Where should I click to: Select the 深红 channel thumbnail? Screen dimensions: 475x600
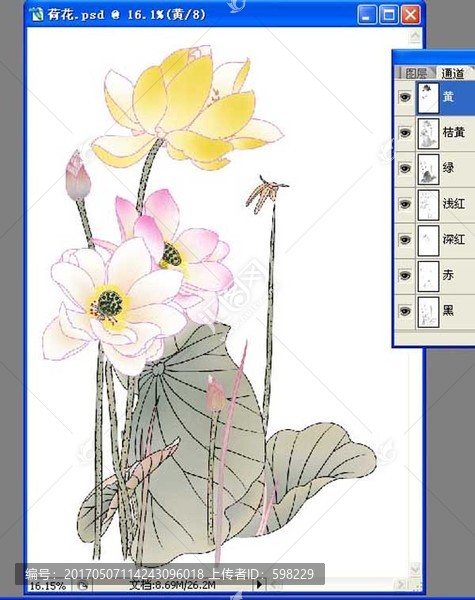pyautogui.click(x=428, y=240)
